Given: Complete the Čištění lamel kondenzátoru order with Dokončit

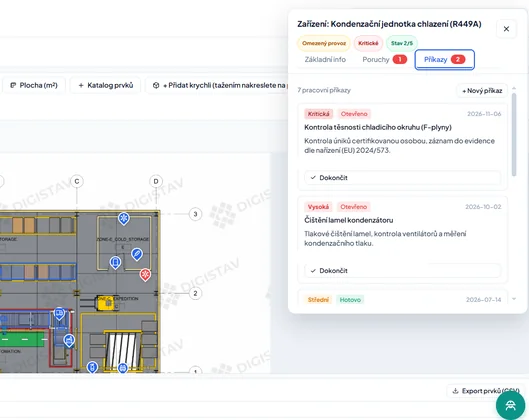Looking at the screenshot, I should [402, 271].
